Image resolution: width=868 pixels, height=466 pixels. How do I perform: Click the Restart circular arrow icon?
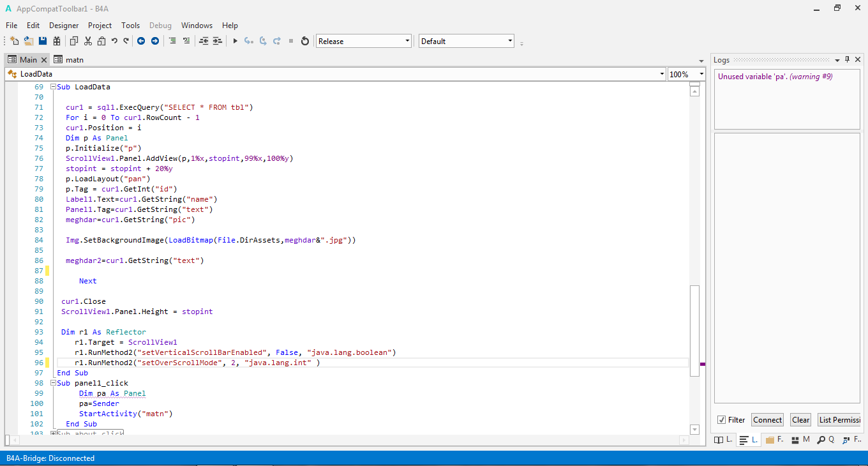click(305, 41)
